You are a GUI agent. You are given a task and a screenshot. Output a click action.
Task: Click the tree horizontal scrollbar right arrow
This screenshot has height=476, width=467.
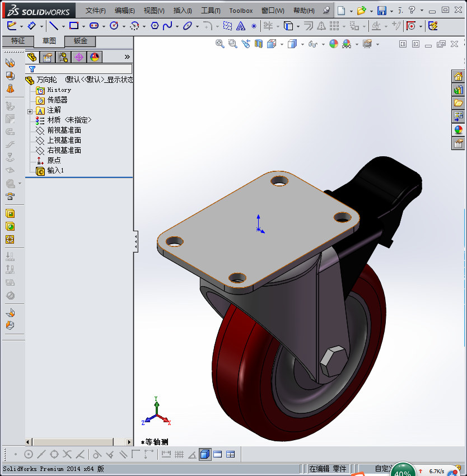pos(129,442)
